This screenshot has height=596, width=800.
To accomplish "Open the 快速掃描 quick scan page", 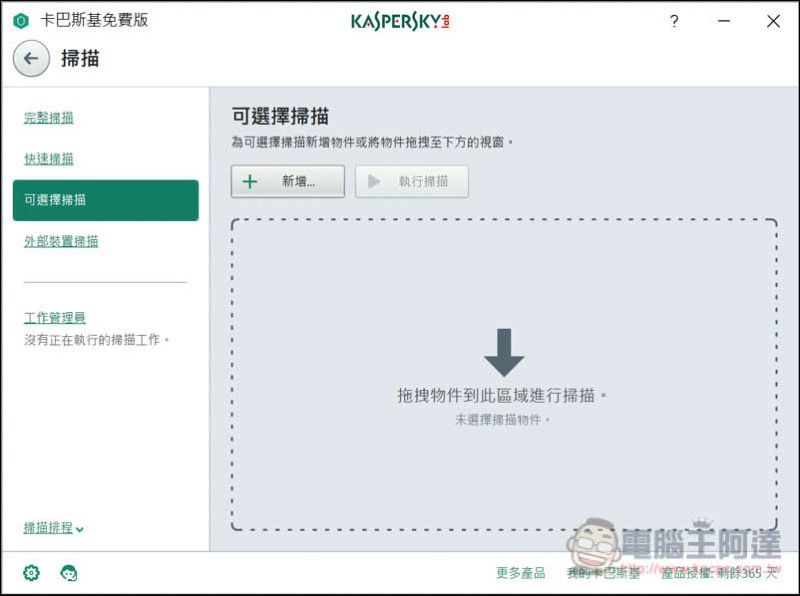I will [x=48, y=159].
